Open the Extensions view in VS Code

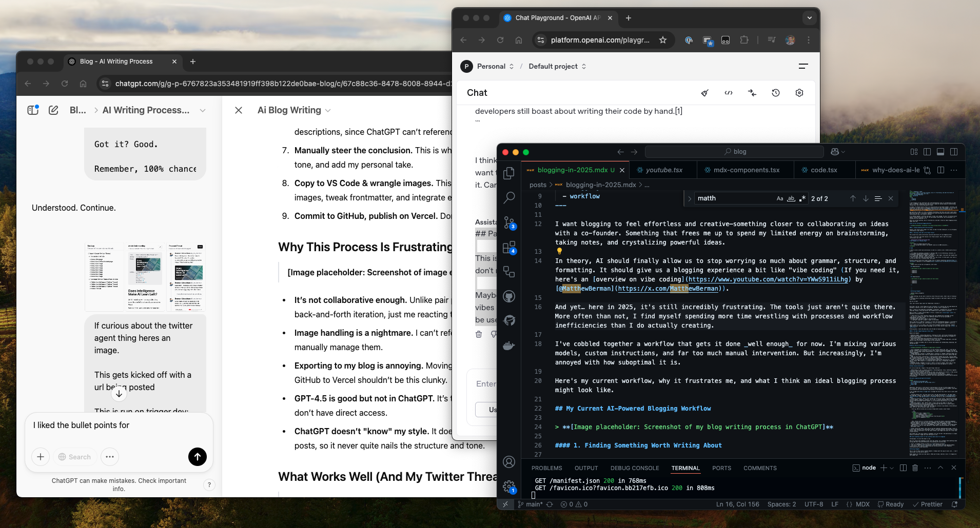(x=509, y=248)
